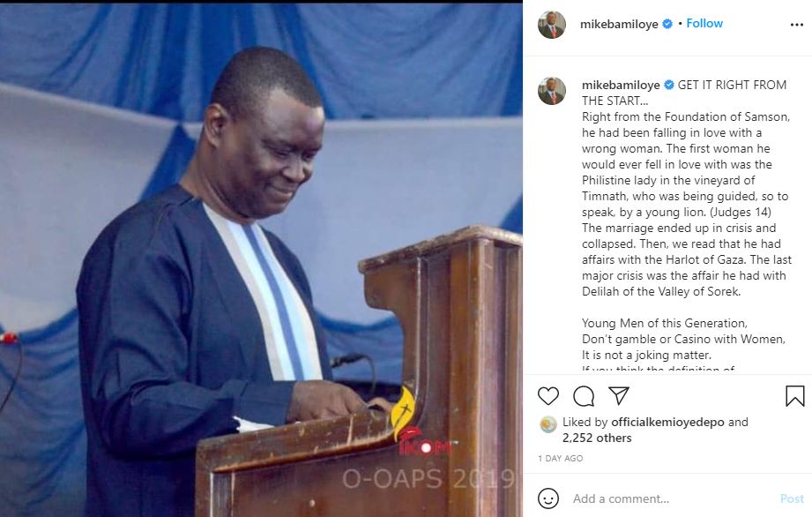The width and height of the screenshot is (812, 517).
Task: Click the Follow link in header
Action: coord(704,23)
